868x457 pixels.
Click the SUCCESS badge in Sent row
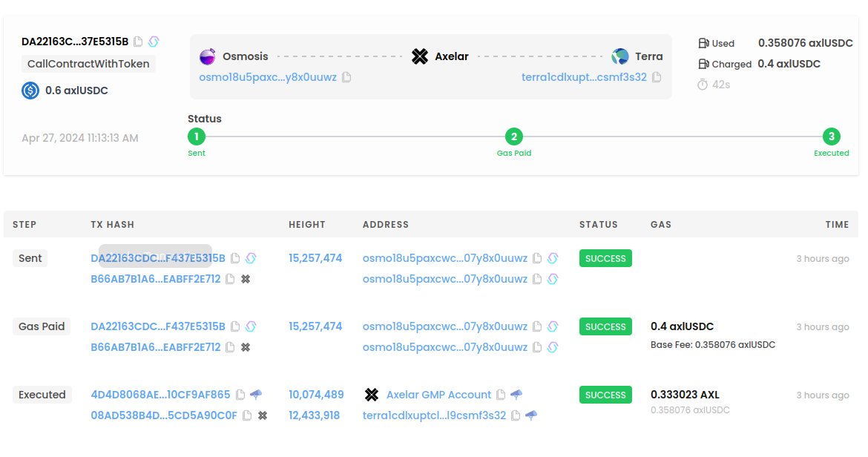[x=605, y=258]
